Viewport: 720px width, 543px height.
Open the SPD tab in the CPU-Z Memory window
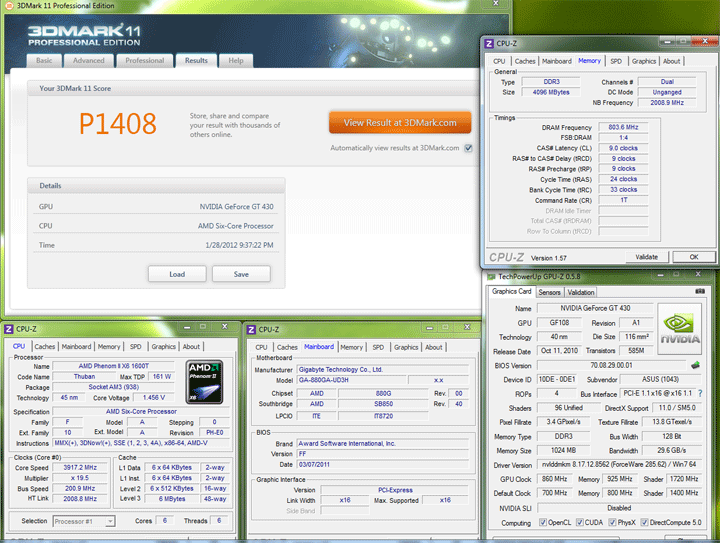coord(616,61)
